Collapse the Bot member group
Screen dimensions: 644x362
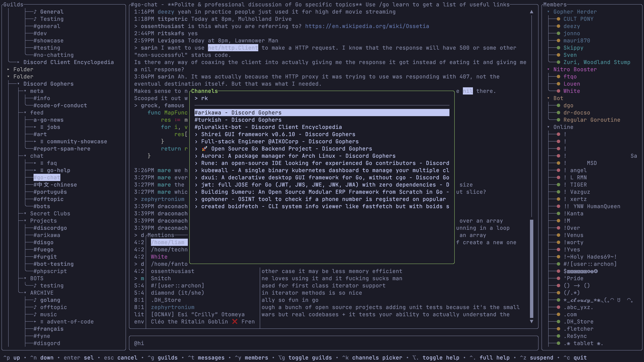point(548,98)
